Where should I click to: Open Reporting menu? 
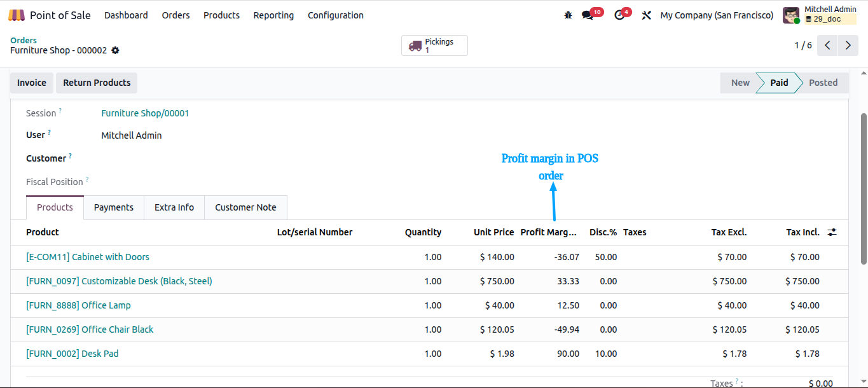point(273,15)
